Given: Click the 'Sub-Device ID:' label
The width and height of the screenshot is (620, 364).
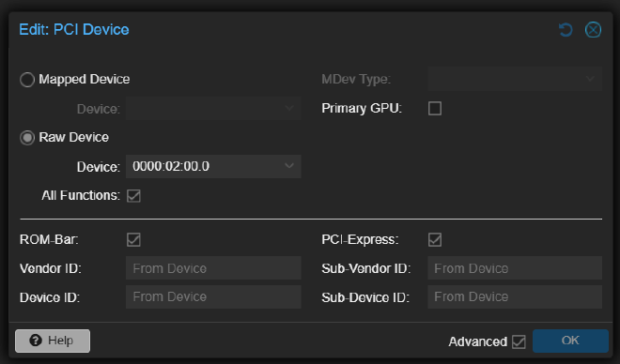Looking at the screenshot, I should (x=365, y=297).
